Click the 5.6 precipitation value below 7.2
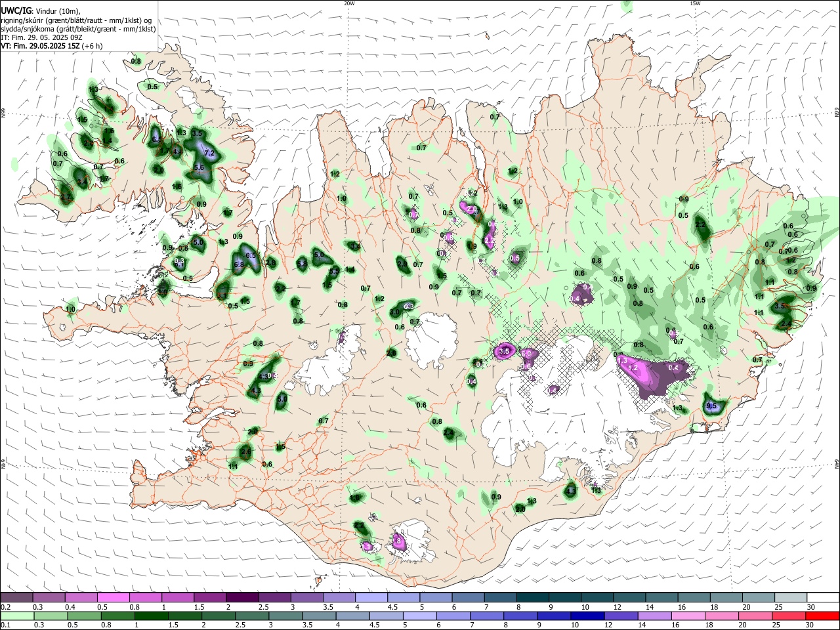This screenshot has height=630, width=840. tap(199, 168)
